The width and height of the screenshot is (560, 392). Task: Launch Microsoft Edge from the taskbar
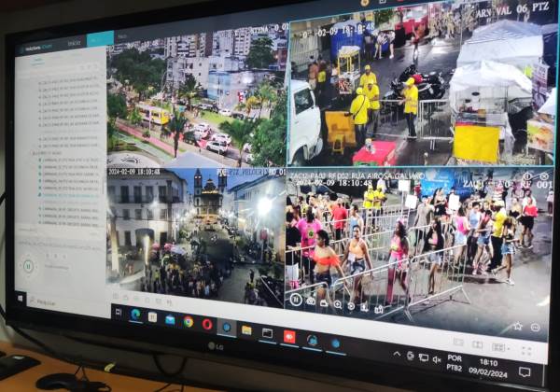(135, 315)
